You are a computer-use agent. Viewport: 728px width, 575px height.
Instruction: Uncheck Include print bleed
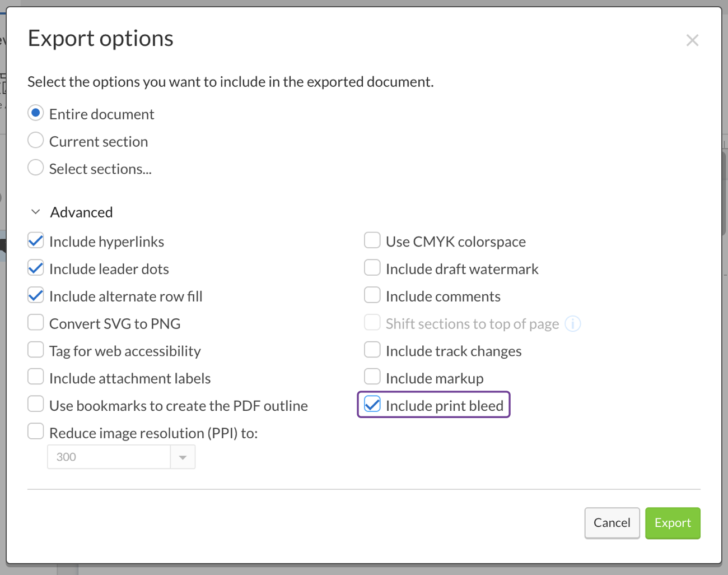(x=372, y=404)
